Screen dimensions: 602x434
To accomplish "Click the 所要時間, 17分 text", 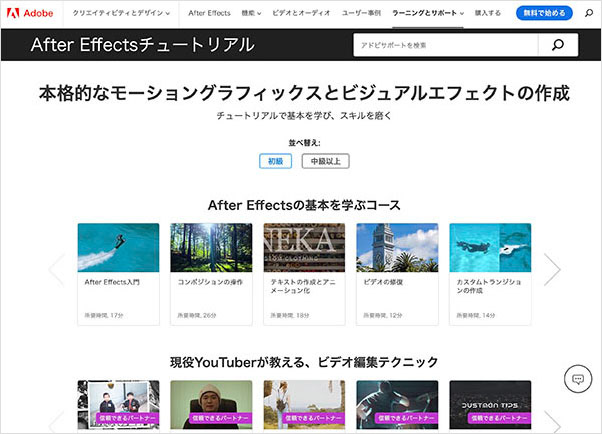I will click(104, 315).
